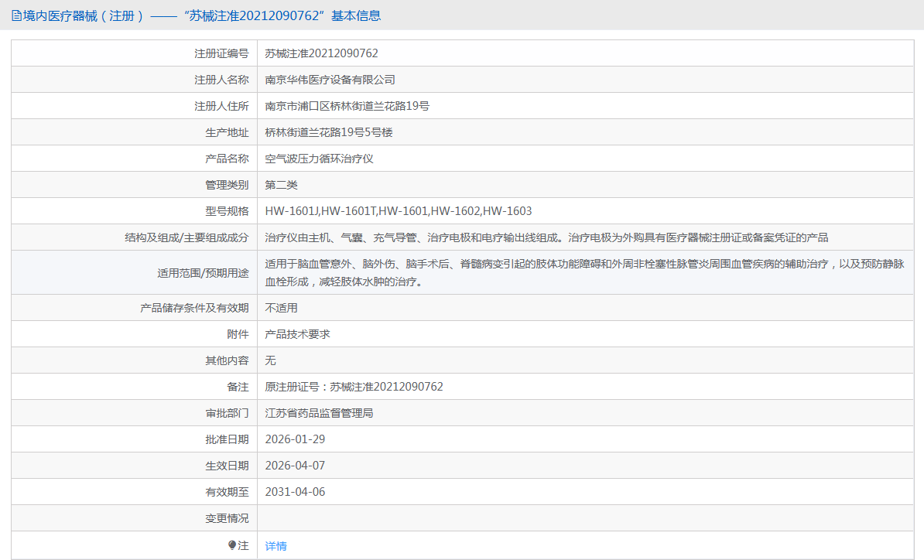Click the 生产地址 row label
The image size is (924, 560).
[x=227, y=132]
